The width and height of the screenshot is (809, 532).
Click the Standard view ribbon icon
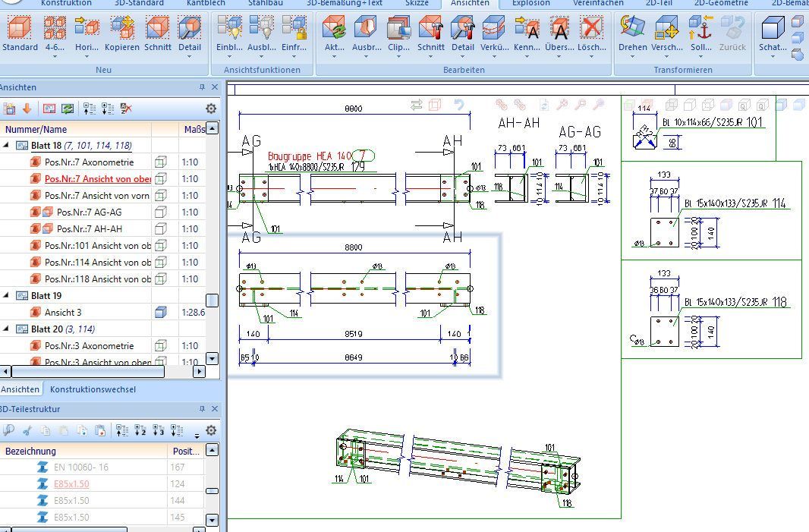pyautogui.click(x=20, y=29)
